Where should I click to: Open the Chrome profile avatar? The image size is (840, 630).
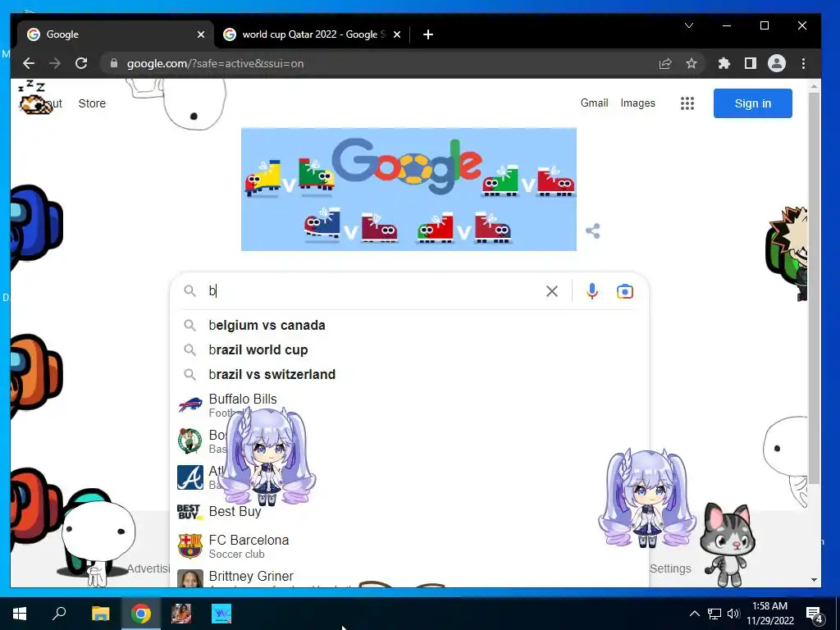[776, 63]
